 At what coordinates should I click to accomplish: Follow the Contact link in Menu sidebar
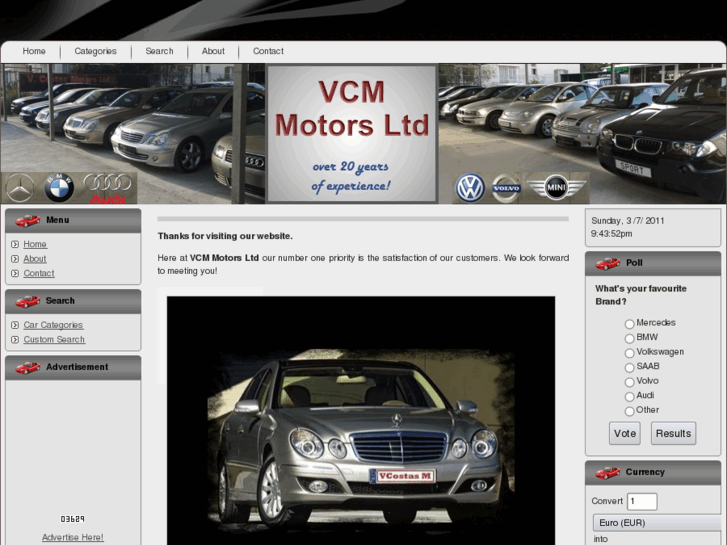point(39,273)
